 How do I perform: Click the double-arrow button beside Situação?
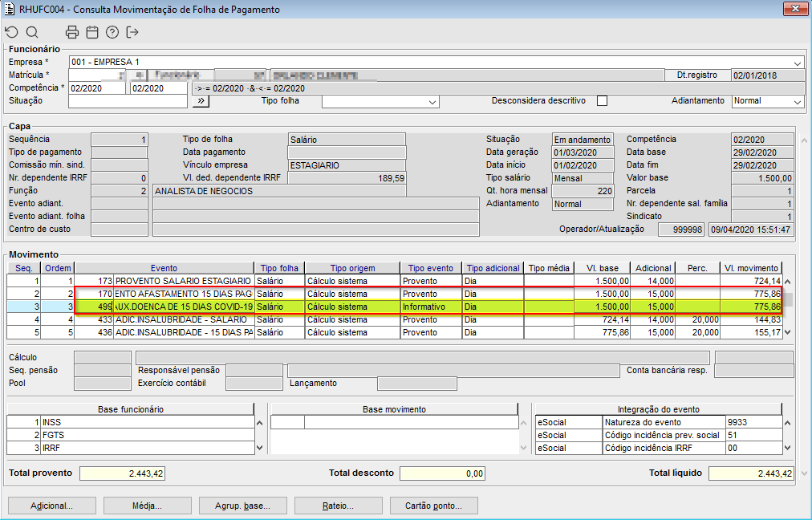pyautogui.click(x=201, y=101)
